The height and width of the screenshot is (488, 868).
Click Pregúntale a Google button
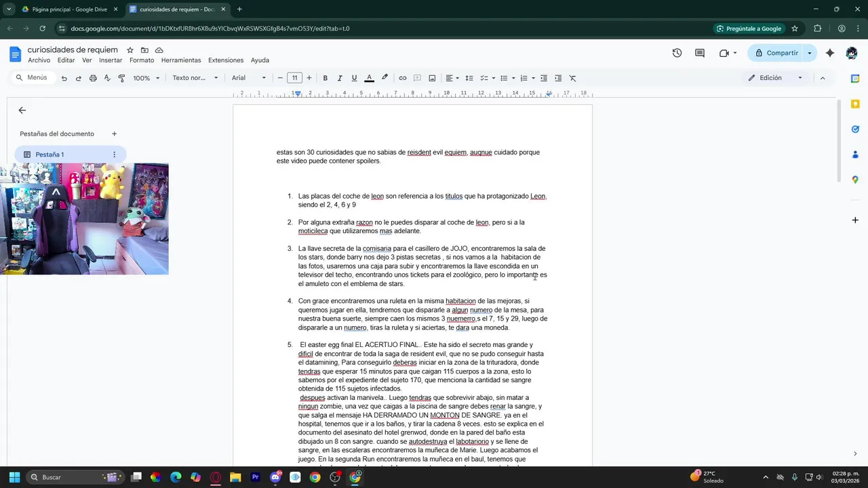(x=749, y=28)
